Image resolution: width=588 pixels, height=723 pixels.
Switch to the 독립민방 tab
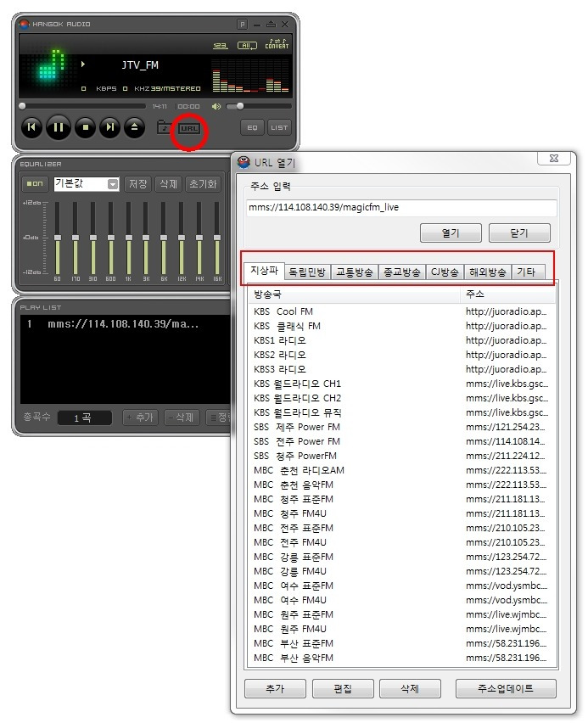(307, 272)
